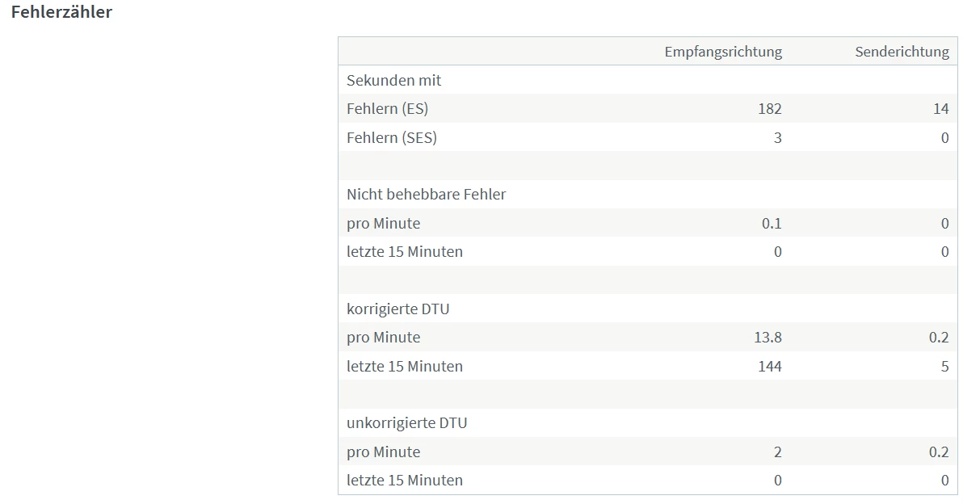Click the Fehlerzähler section heading
Viewport: 980px width, 504px height.
pos(61,12)
